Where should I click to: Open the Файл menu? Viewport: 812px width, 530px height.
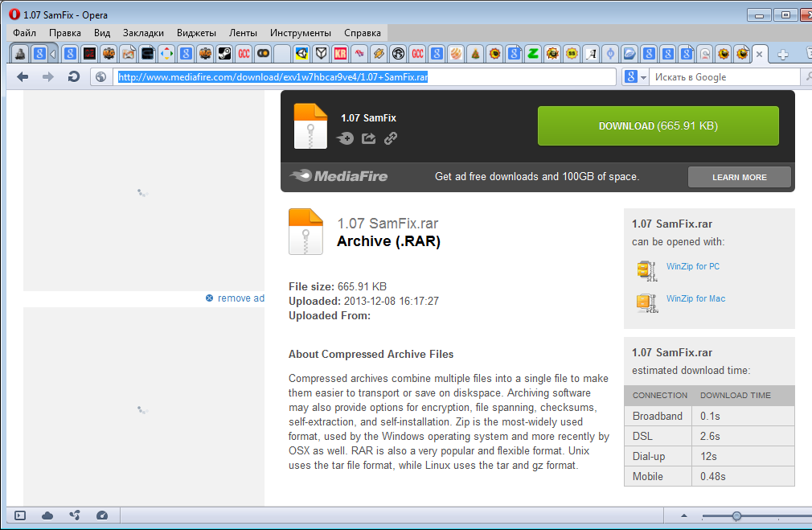tap(24, 33)
